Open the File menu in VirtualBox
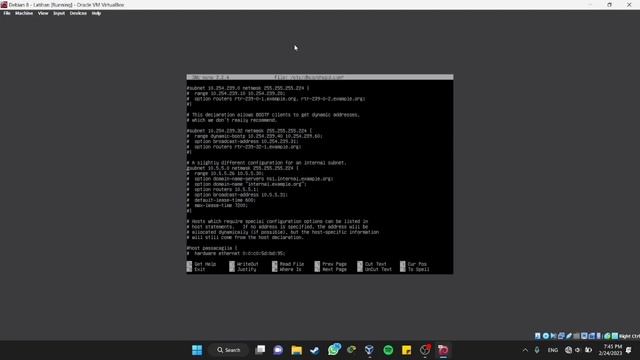 [7, 13]
